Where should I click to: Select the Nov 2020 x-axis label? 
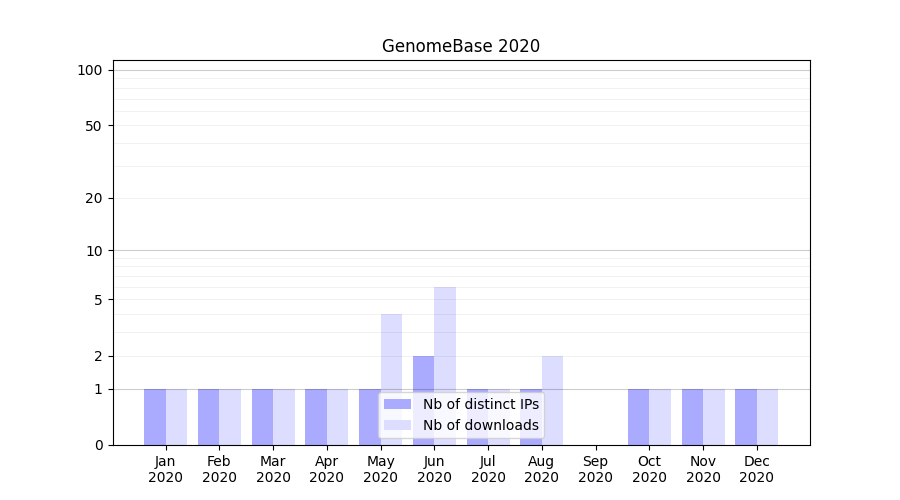coord(703,469)
